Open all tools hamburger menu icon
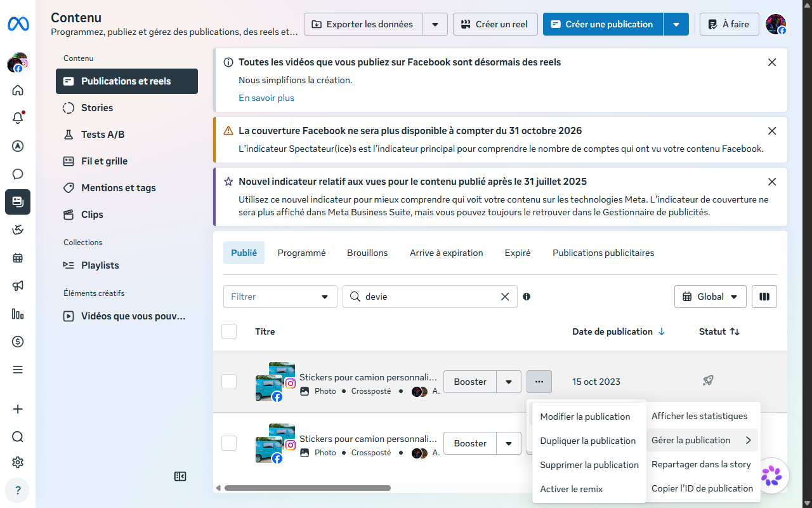 18,370
